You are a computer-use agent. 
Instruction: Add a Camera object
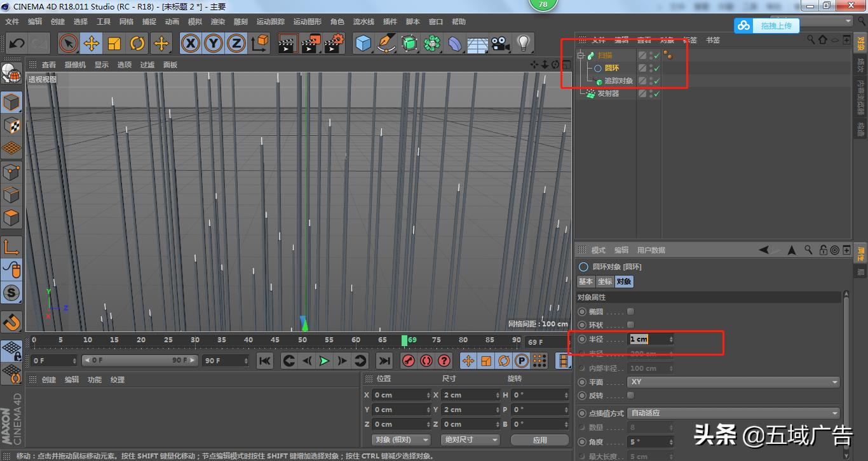[500, 44]
